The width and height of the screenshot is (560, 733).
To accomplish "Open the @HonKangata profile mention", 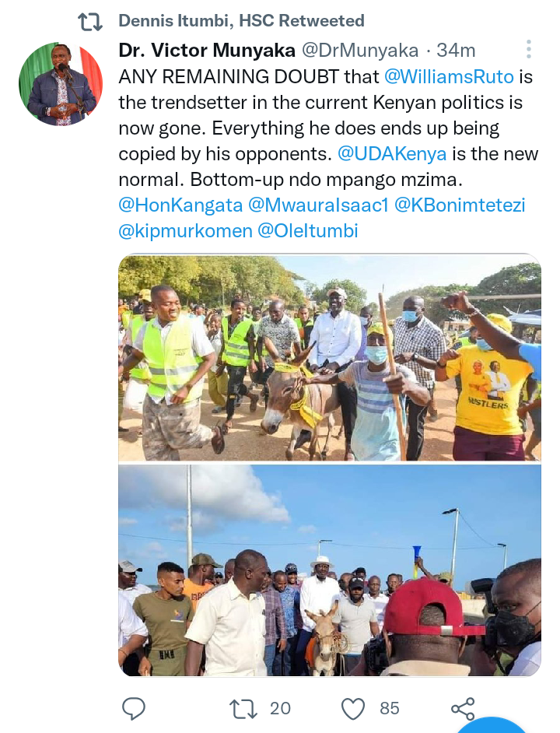I will (x=181, y=205).
